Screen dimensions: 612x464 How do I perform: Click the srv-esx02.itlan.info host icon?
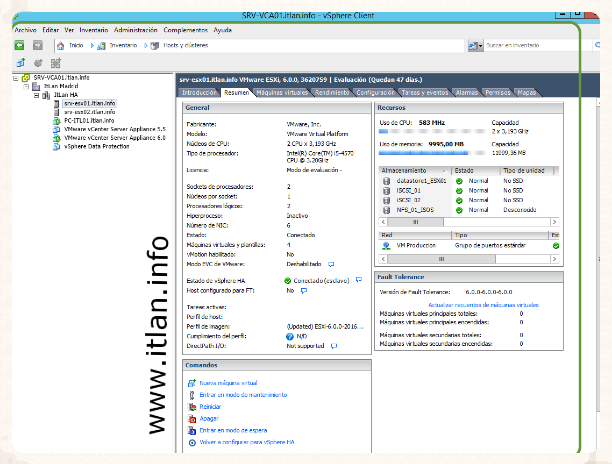pos(55,112)
